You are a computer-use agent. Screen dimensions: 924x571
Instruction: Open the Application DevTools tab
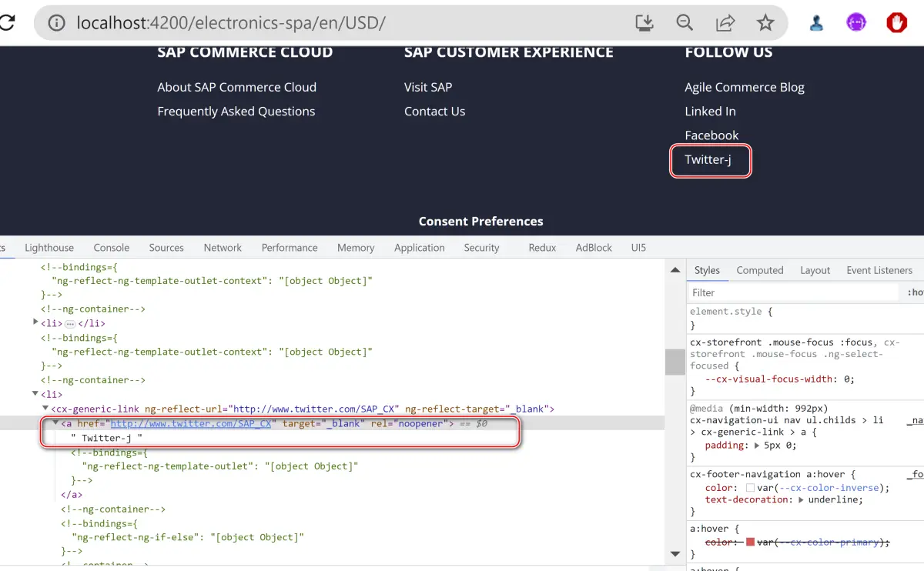coord(420,247)
